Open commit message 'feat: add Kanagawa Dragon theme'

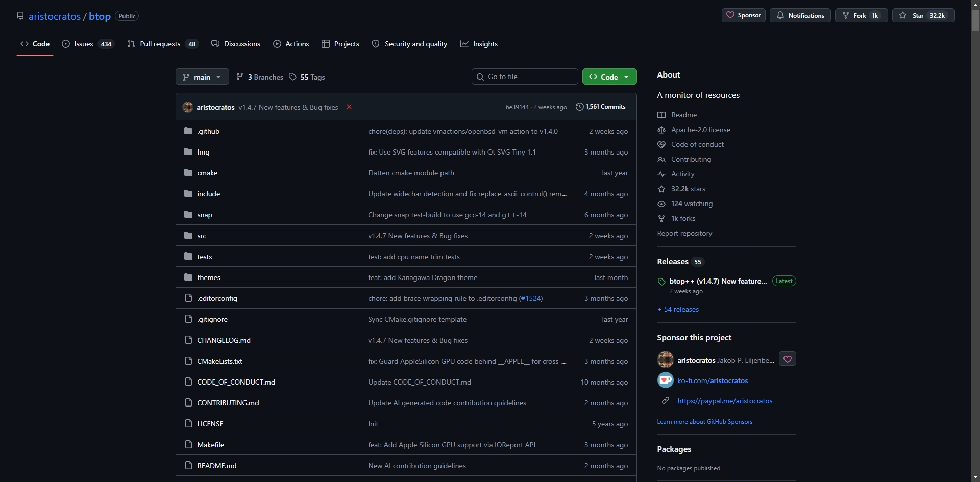coord(423,277)
